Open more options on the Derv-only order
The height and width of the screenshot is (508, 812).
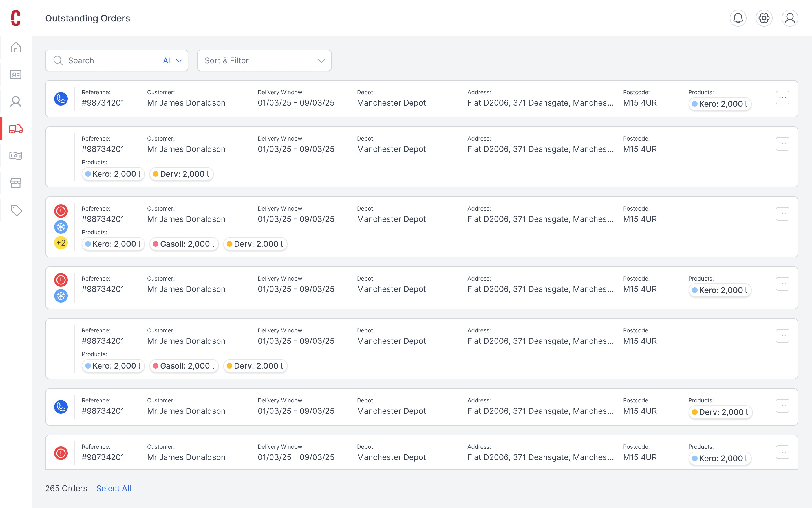coord(782,406)
